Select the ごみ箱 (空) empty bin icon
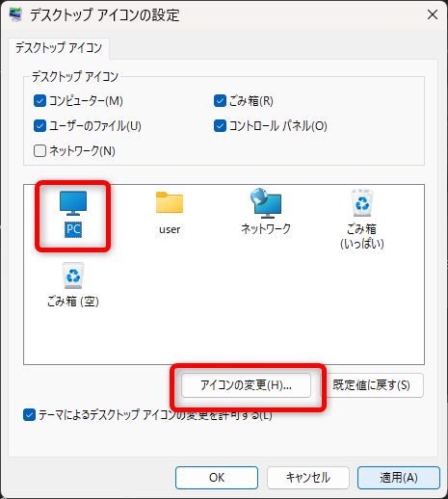448x499 pixels. click(73, 276)
